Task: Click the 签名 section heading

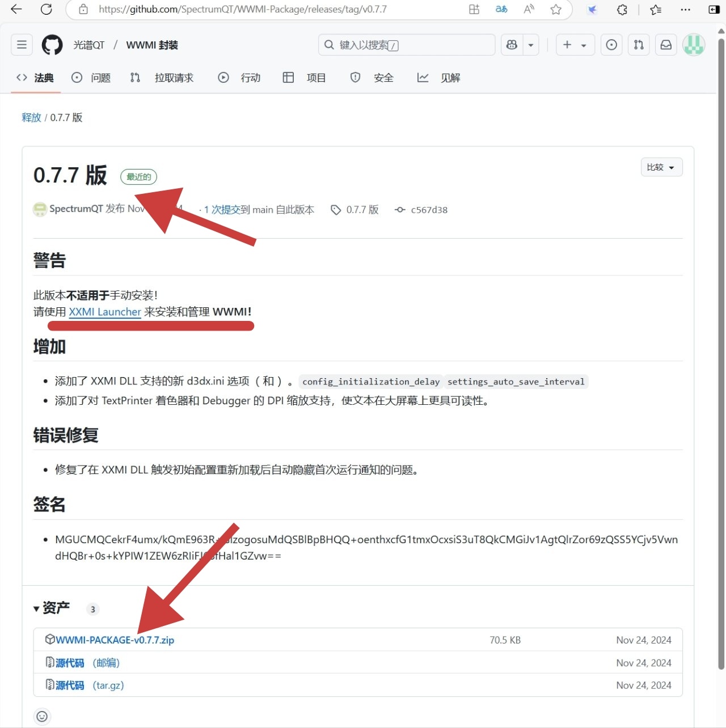Action: click(x=49, y=504)
